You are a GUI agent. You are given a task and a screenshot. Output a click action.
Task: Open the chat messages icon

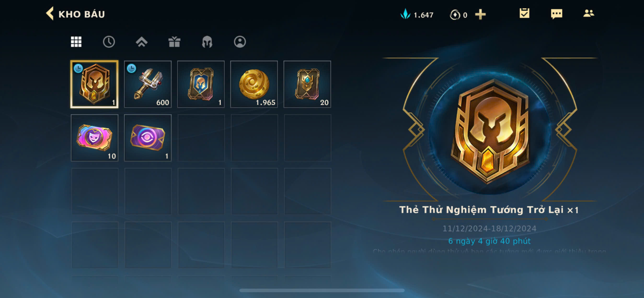click(x=557, y=14)
